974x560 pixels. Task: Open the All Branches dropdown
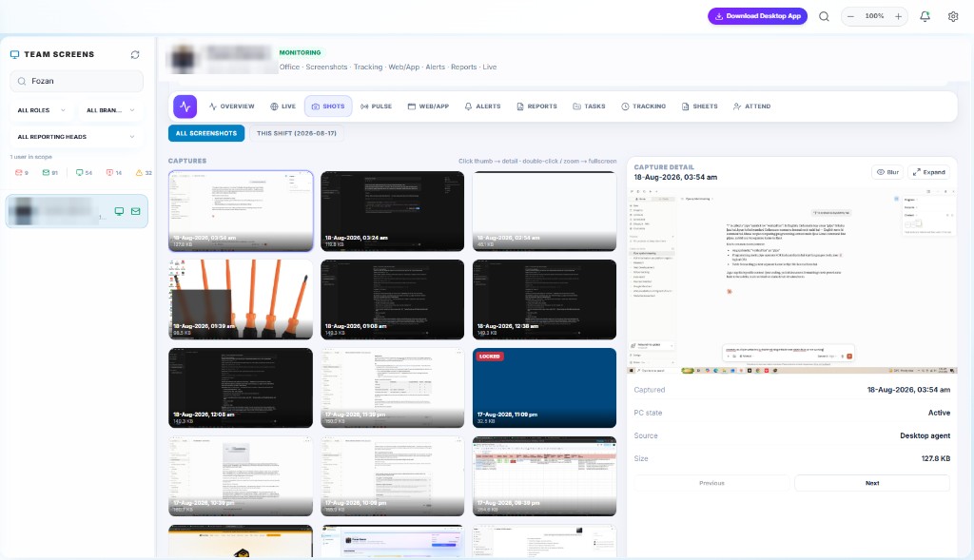(110, 110)
